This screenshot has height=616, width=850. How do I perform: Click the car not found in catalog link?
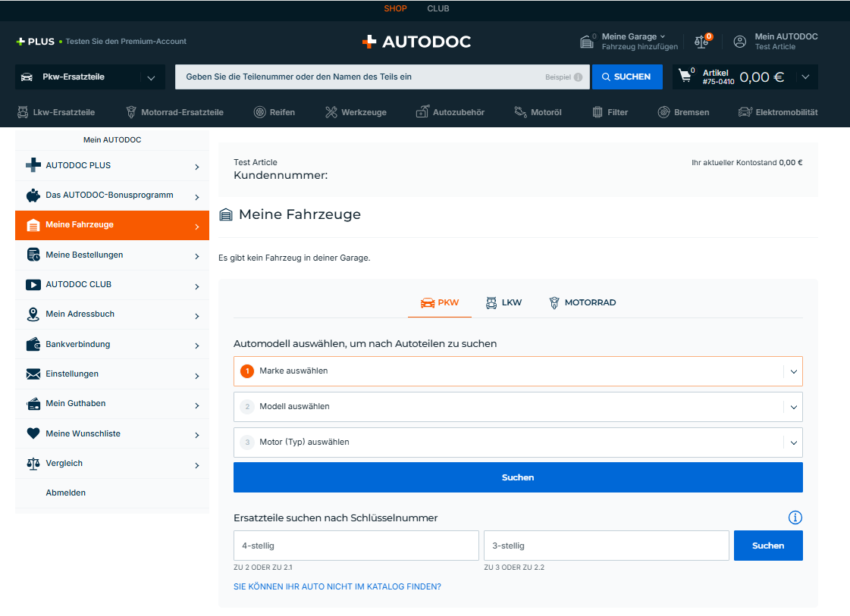337,586
